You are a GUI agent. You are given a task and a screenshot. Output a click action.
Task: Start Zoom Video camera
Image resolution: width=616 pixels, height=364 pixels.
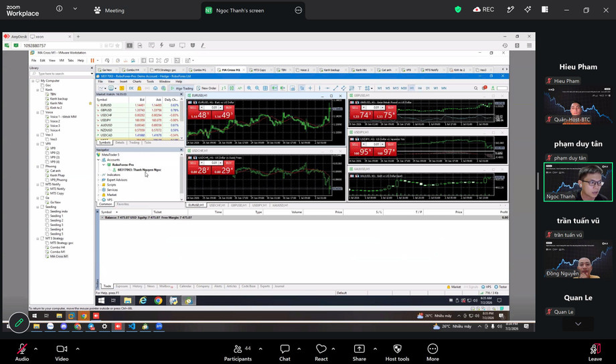62,352
